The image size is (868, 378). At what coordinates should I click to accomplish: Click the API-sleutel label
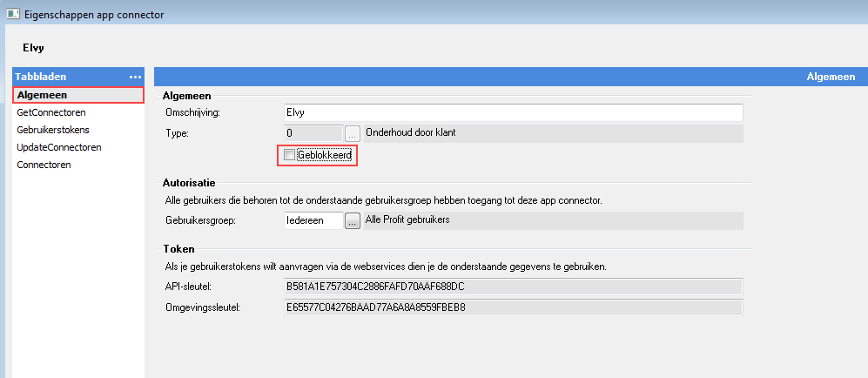pyautogui.click(x=189, y=287)
